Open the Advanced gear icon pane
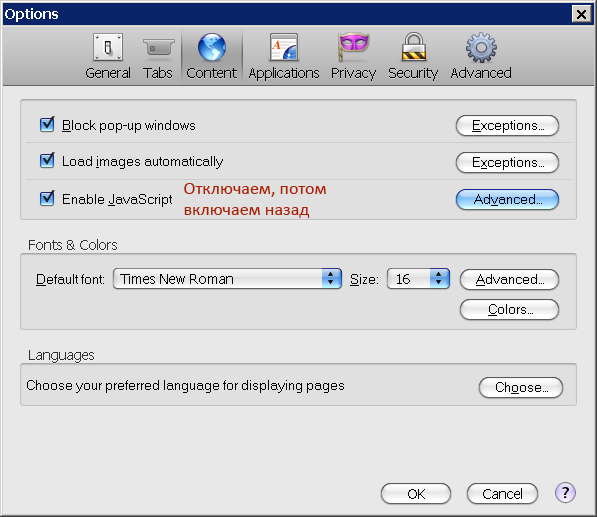Screen dimensions: 597x517 [x=481, y=48]
